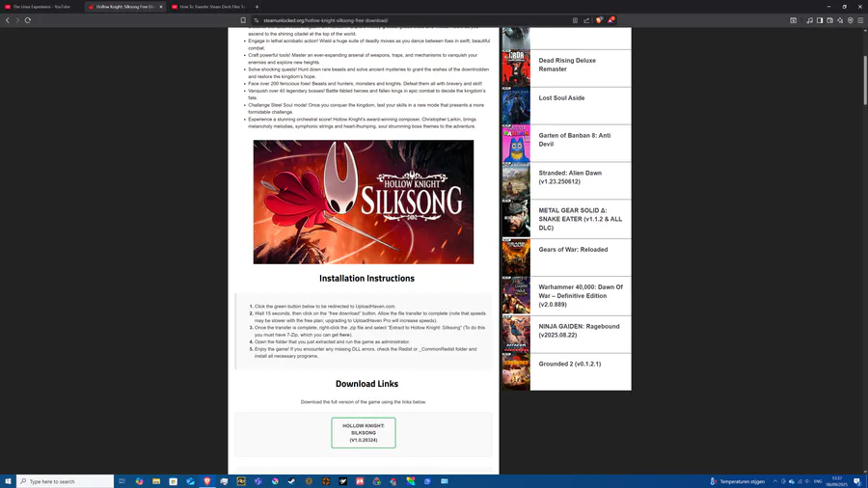Open Lost Soul Aside sidebar link
This screenshot has height=488, width=868.
[561, 98]
